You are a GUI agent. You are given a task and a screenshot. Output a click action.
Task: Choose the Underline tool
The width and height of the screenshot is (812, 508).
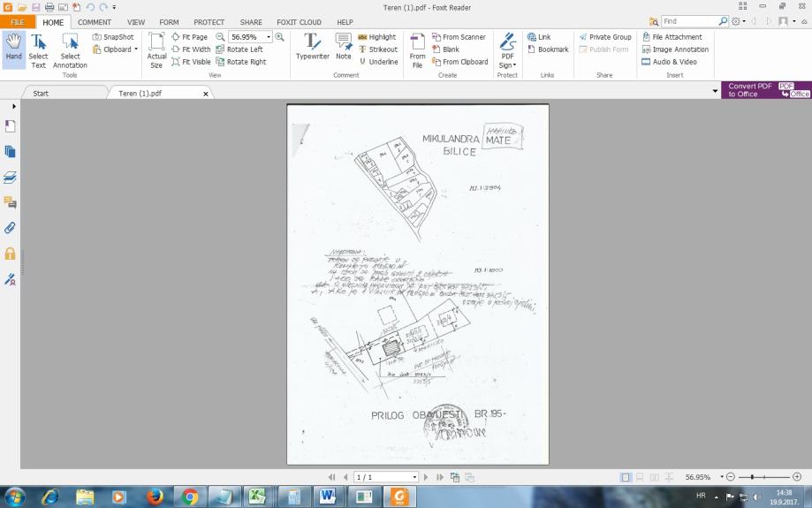[378, 62]
